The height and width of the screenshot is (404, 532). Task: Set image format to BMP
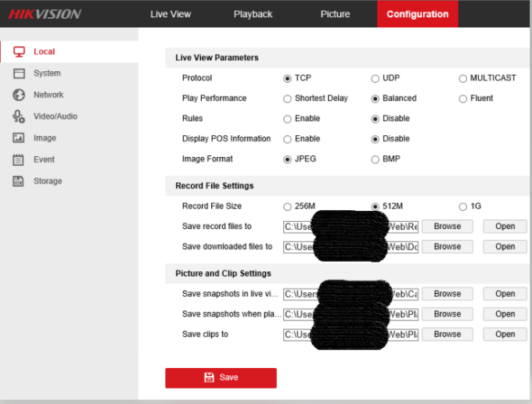tap(376, 159)
